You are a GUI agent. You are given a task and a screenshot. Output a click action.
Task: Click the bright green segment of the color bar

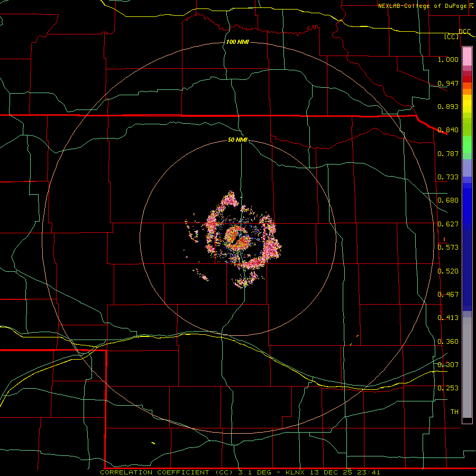coord(467,144)
